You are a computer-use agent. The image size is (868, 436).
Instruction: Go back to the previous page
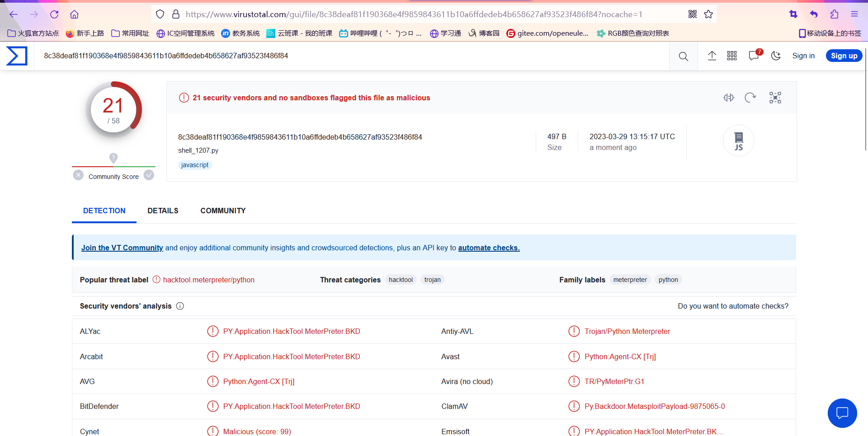(x=14, y=14)
